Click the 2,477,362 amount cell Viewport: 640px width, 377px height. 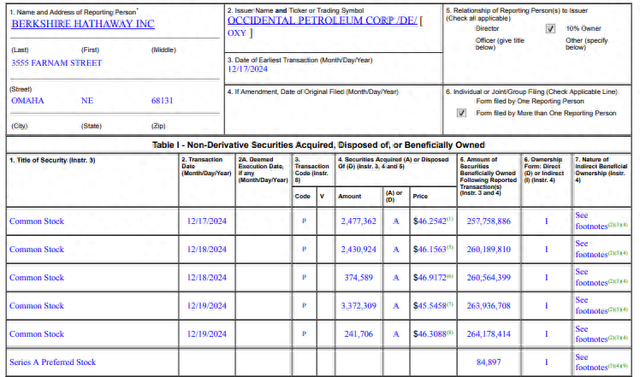click(359, 221)
